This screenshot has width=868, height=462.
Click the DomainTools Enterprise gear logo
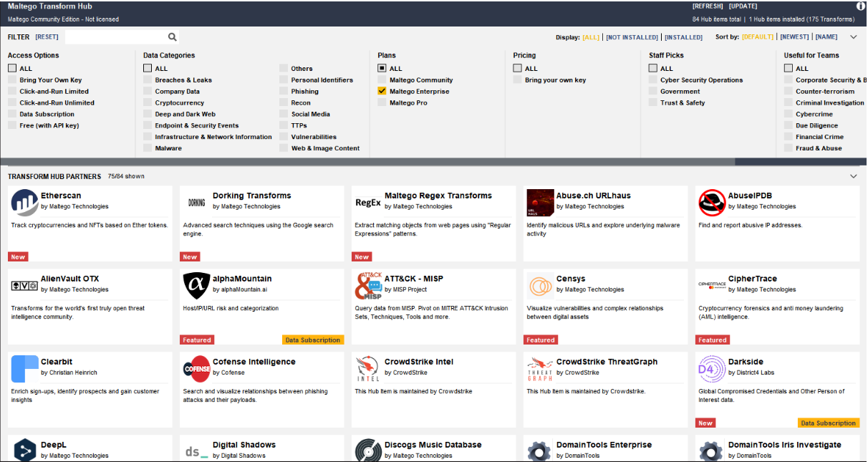pos(540,451)
